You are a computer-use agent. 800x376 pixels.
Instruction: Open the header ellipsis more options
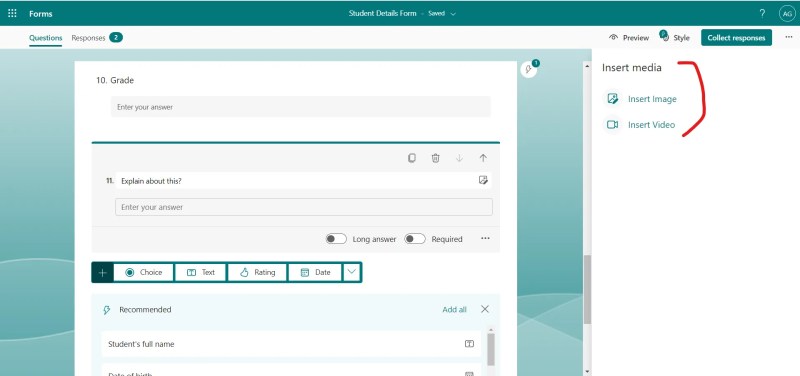pos(789,37)
